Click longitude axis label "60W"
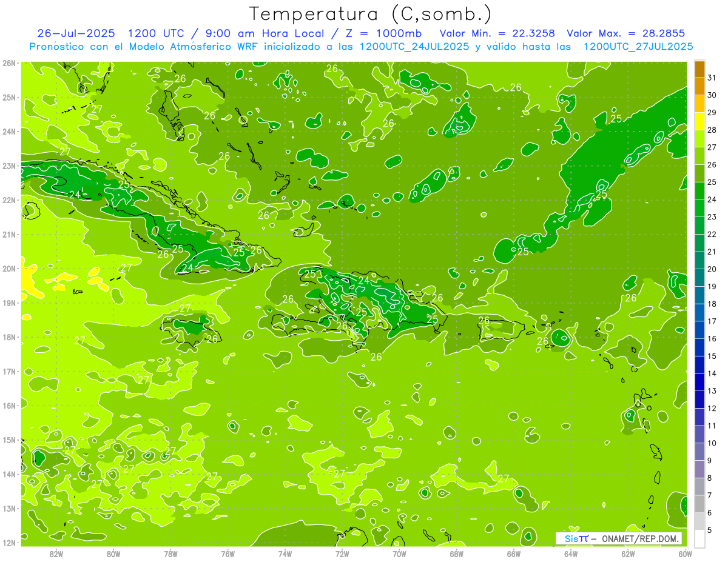The height and width of the screenshot is (562, 728). [x=684, y=554]
